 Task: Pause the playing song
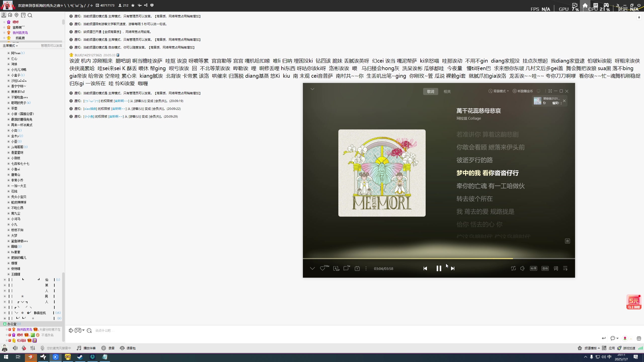pos(439,268)
